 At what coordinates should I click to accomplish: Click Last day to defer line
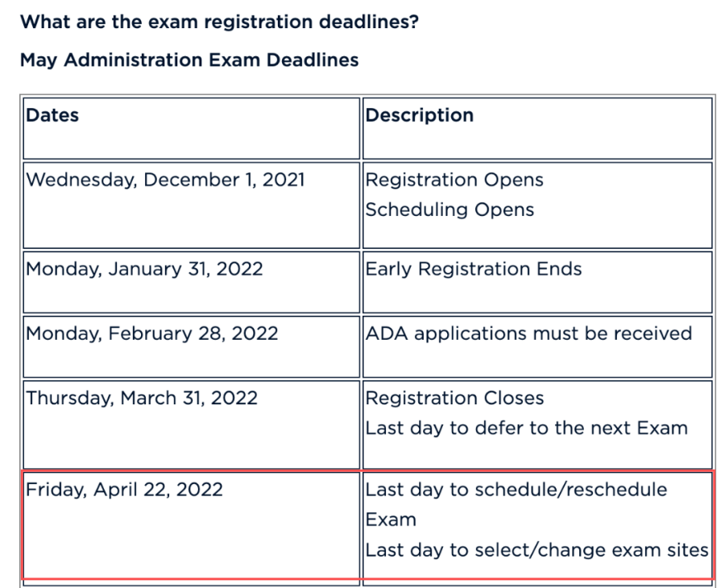click(526, 428)
